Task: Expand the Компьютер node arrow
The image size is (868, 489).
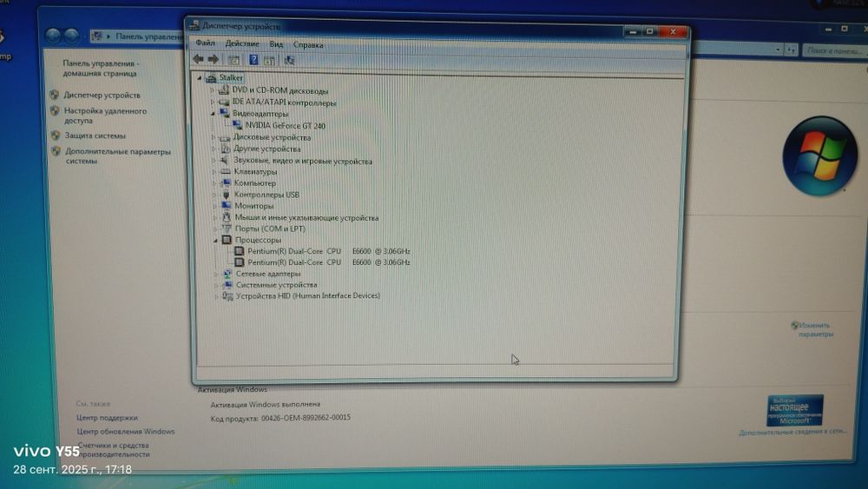Action: [x=214, y=183]
